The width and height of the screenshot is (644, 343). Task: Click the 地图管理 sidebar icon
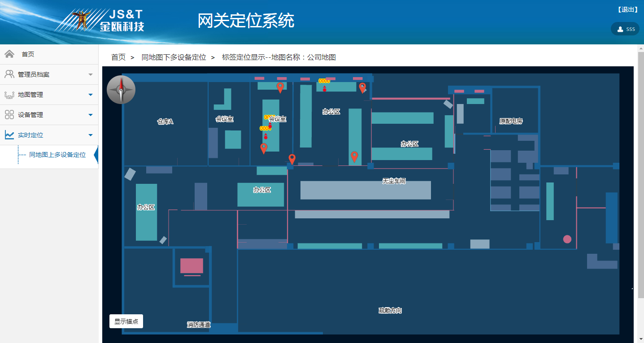click(9, 95)
